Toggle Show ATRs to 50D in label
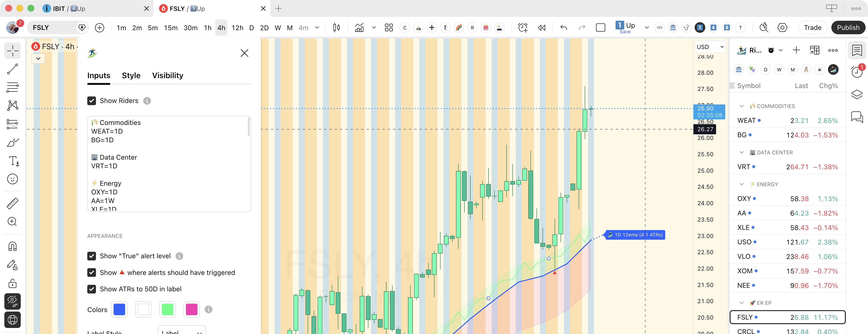Screen dimensions: 868x334 pyautogui.click(x=92, y=289)
